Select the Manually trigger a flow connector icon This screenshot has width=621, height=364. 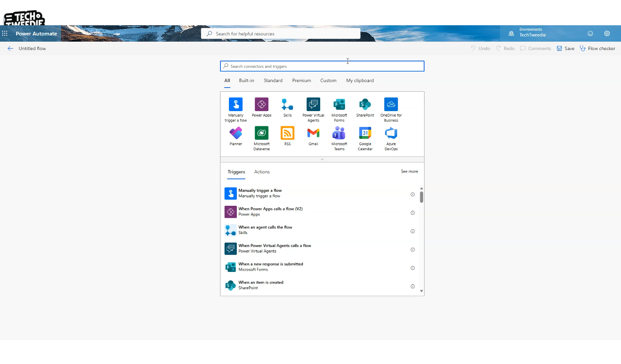click(236, 104)
